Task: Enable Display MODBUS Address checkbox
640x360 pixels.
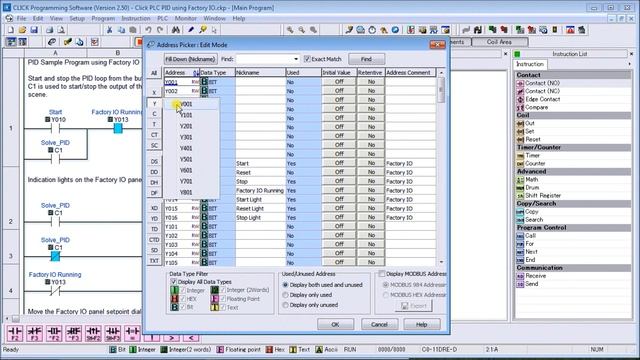Action: pos(382,274)
